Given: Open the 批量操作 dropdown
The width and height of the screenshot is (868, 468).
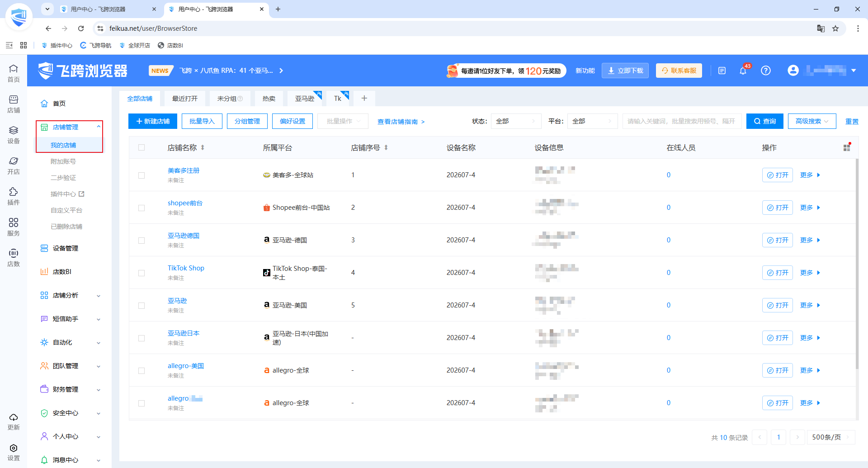Looking at the screenshot, I should coord(343,121).
